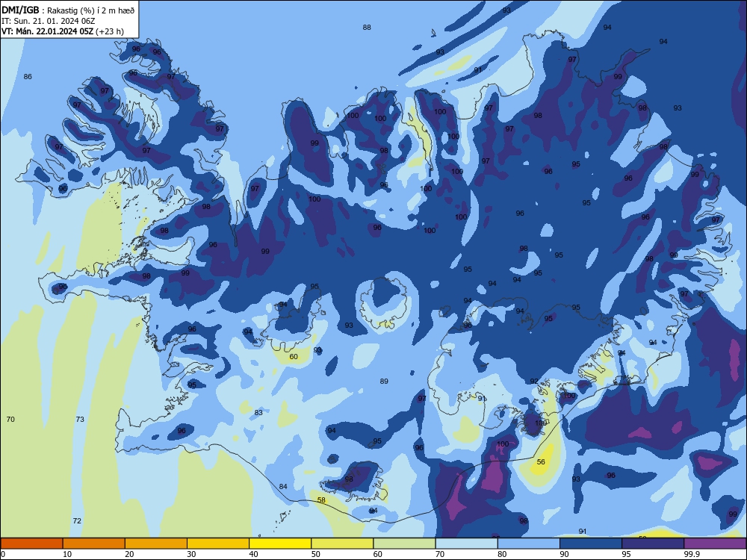This screenshot has width=747, height=560.
Task: Click the 20–30 legend color swatch
Action: point(156,544)
